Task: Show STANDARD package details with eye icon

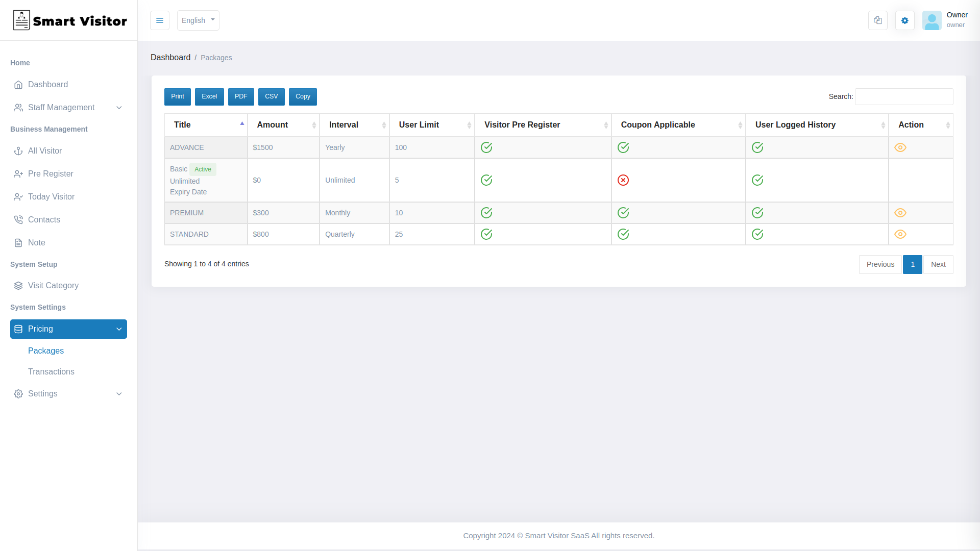Action: pos(900,234)
